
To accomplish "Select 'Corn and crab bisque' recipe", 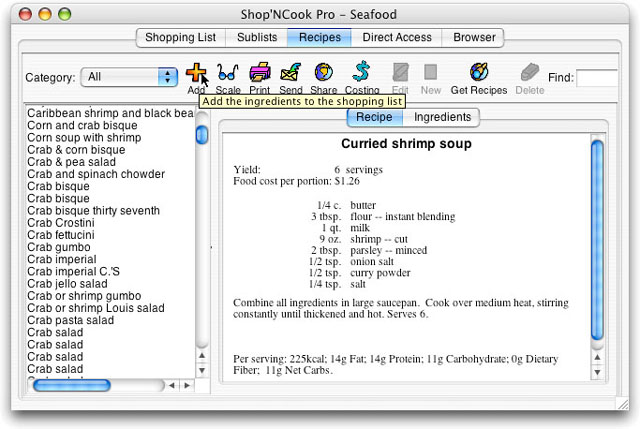I will 82,125.
